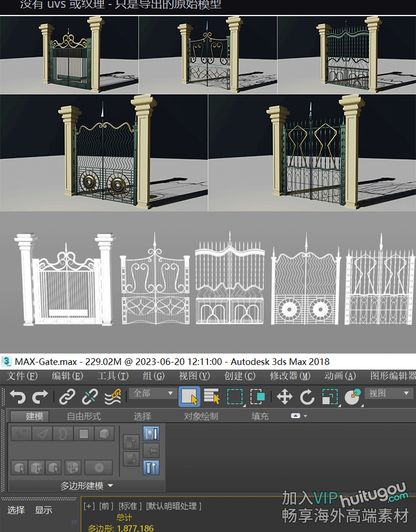Click the gate render with gold hexagon frames
Viewport: 416px width, 532px height.
click(x=312, y=153)
